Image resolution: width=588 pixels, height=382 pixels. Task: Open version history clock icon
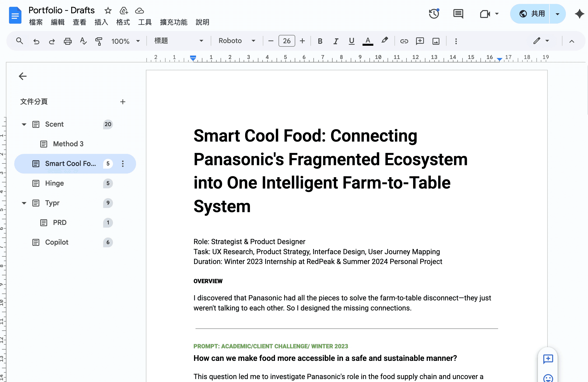(x=434, y=14)
